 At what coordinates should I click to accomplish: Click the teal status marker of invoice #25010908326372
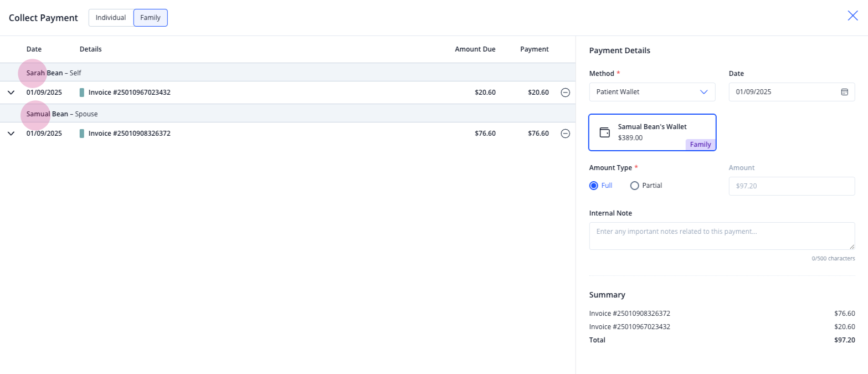(x=82, y=134)
